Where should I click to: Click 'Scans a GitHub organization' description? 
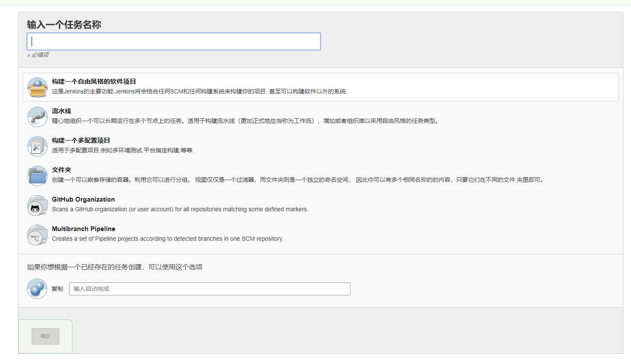tap(180, 209)
